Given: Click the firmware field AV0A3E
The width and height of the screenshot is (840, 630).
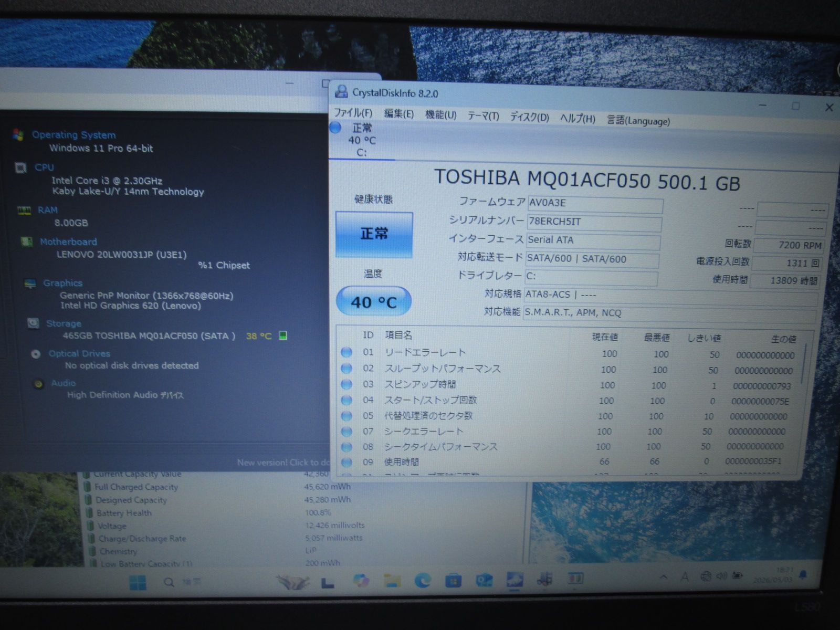Looking at the screenshot, I should [x=595, y=204].
